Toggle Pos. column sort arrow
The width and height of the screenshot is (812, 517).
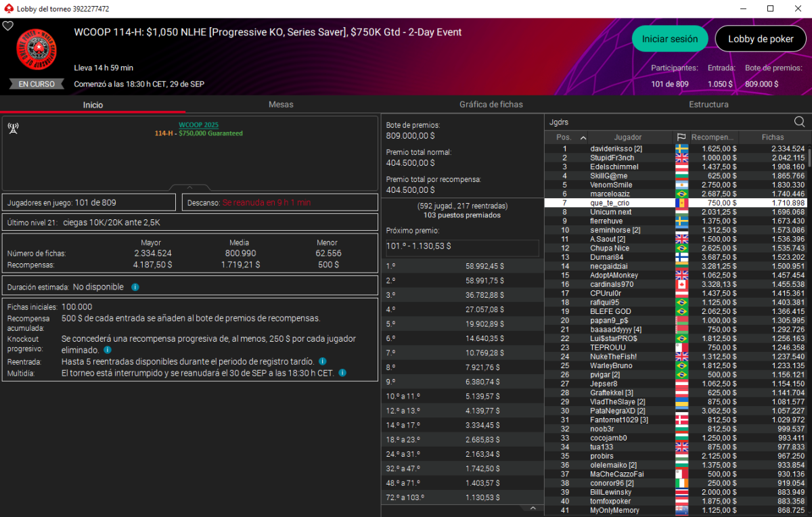click(x=583, y=137)
